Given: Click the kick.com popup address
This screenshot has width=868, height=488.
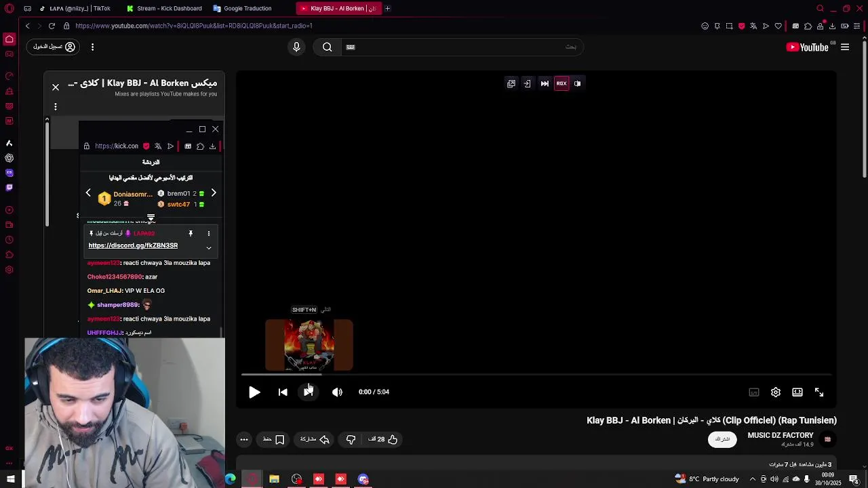Looking at the screenshot, I should [117, 146].
